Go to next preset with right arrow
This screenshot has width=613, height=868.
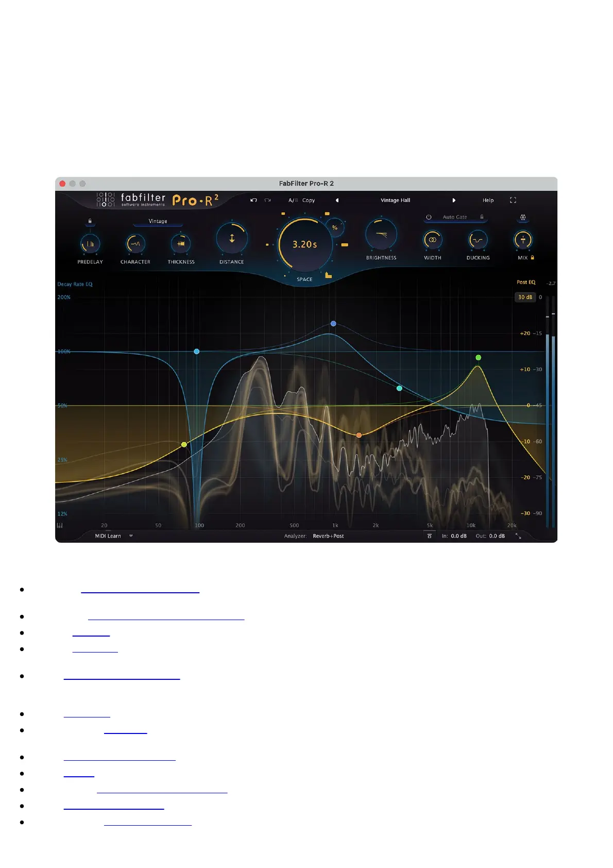(454, 200)
